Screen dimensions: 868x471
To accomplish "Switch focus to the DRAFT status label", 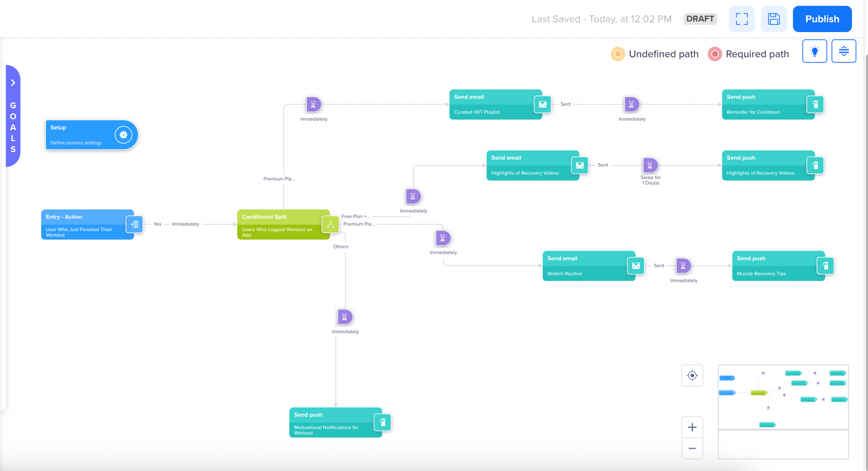I will coord(700,19).
